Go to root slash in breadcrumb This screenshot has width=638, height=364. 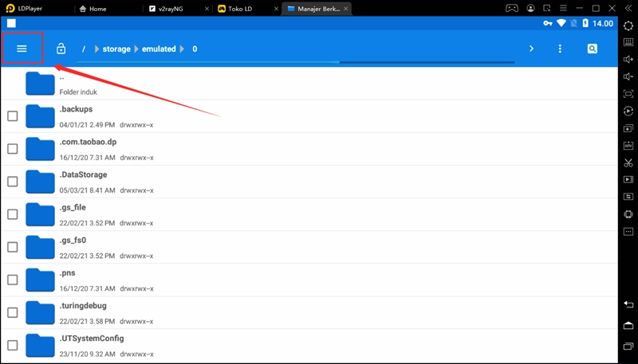(x=84, y=49)
